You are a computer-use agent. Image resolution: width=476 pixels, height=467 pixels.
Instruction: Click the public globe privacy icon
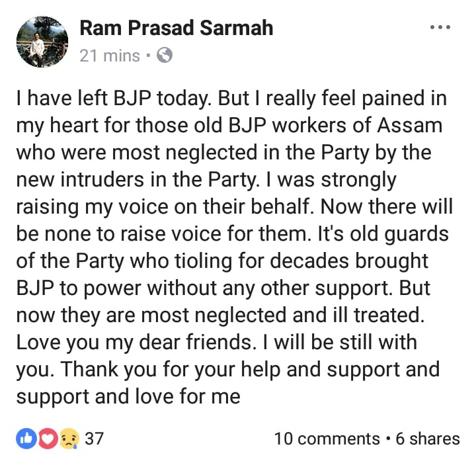[x=165, y=56]
